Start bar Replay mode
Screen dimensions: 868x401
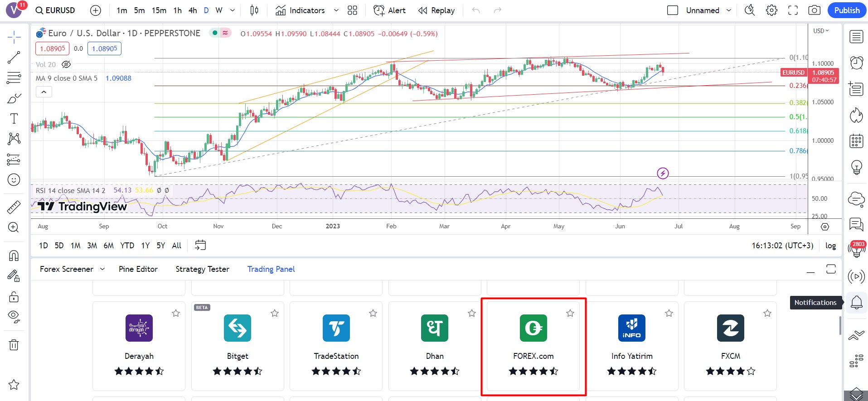point(436,10)
